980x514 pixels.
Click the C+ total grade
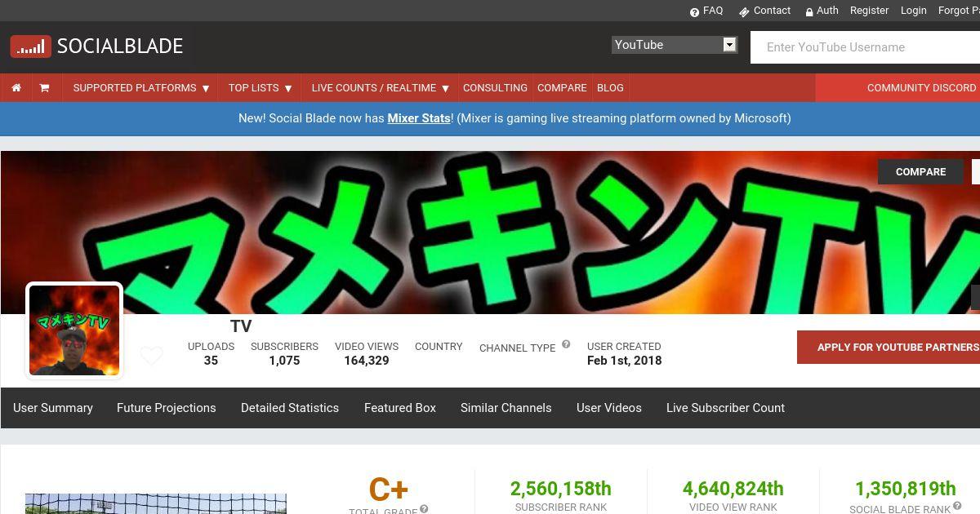[x=388, y=490]
